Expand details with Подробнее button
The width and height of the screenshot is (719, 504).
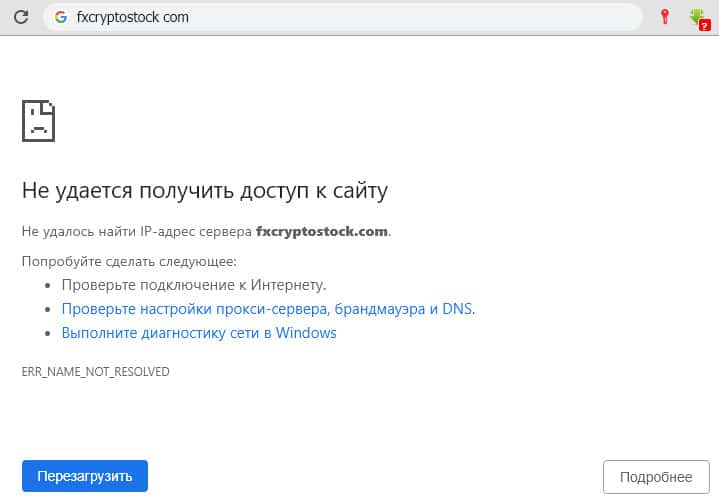[x=656, y=477]
